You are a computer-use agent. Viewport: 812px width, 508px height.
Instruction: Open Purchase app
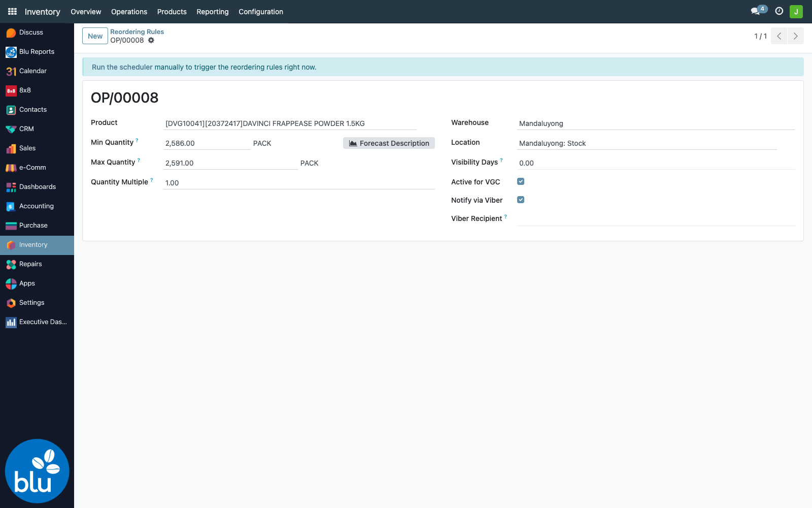click(37, 226)
